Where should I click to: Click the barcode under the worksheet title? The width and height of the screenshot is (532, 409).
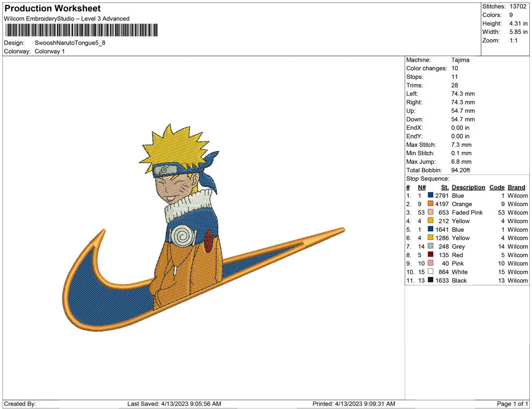82,30
